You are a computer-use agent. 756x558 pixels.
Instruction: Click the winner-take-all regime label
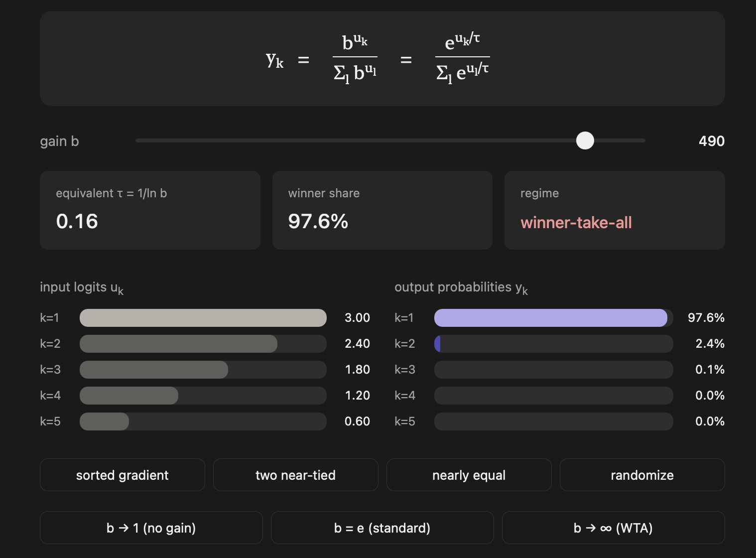576,223
